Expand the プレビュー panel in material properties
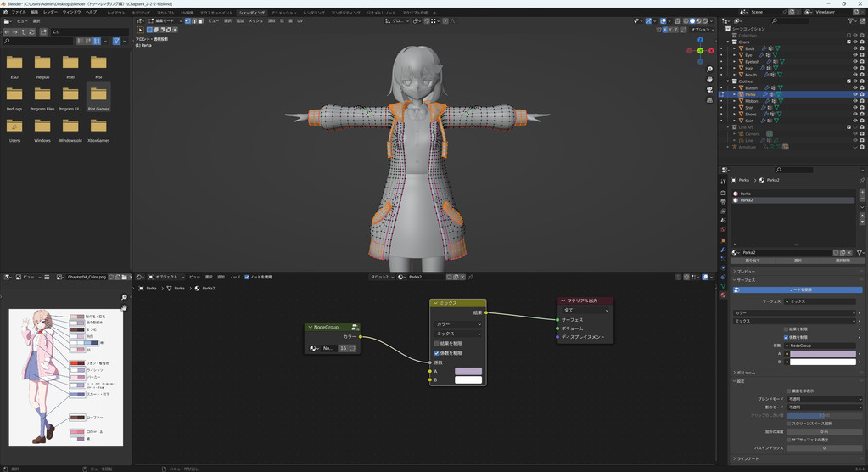Image resolution: width=868 pixels, height=472 pixels. 747,272
